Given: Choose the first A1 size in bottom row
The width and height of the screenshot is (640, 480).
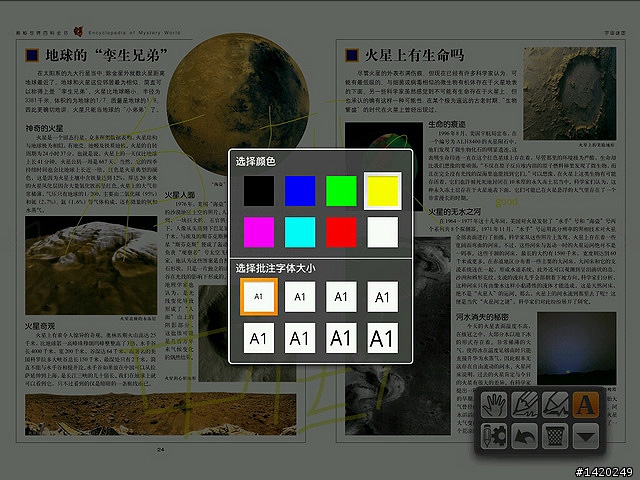Looking at the screenshot, I should (259, 338).
